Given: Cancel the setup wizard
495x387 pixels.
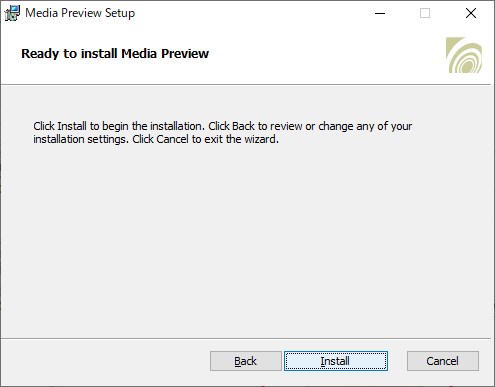Looking at the screenshot, I should [443, 361].
